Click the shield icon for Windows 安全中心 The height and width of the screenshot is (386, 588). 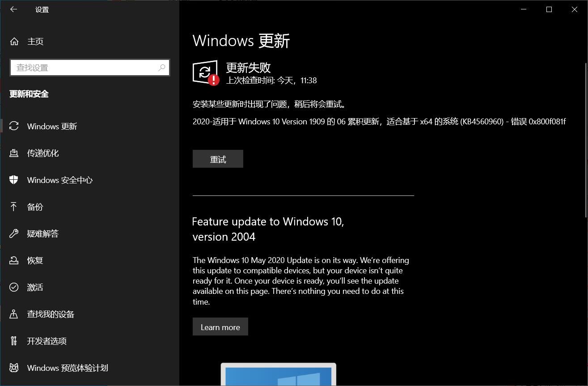point(14,180)
